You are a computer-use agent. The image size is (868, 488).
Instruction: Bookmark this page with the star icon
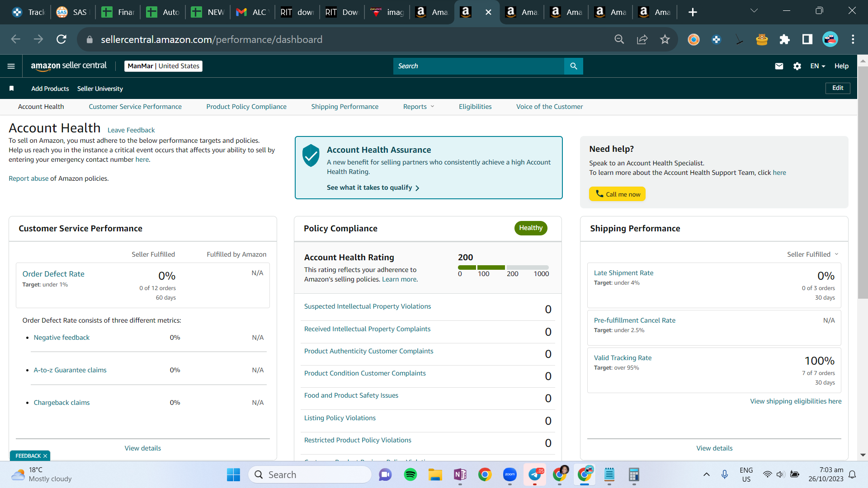(x=665, y=39)
